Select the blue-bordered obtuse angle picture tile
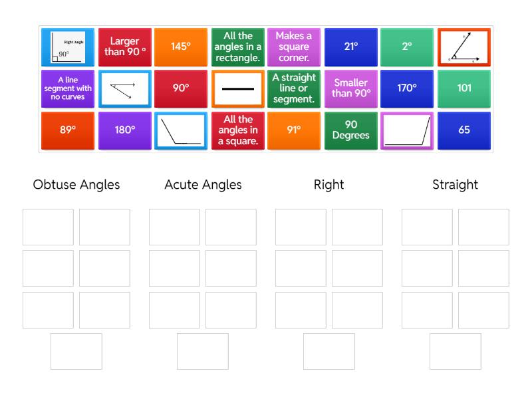 point(181,130)
